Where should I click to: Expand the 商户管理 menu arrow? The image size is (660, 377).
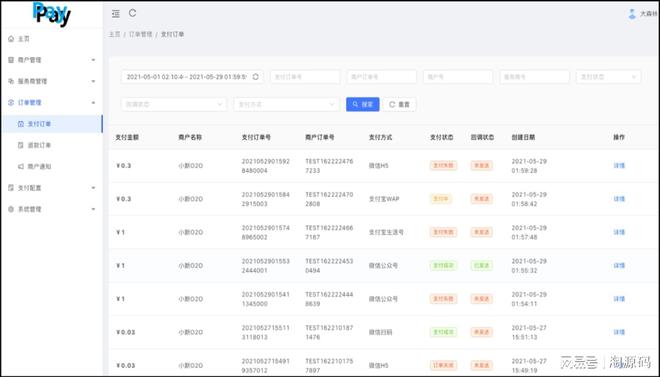[93, 60]
